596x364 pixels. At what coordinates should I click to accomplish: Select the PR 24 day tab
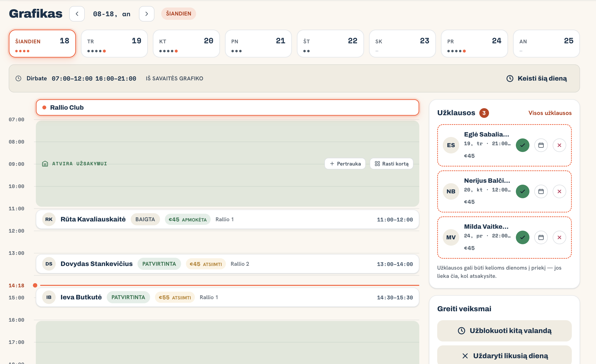[x=474, y=44]
